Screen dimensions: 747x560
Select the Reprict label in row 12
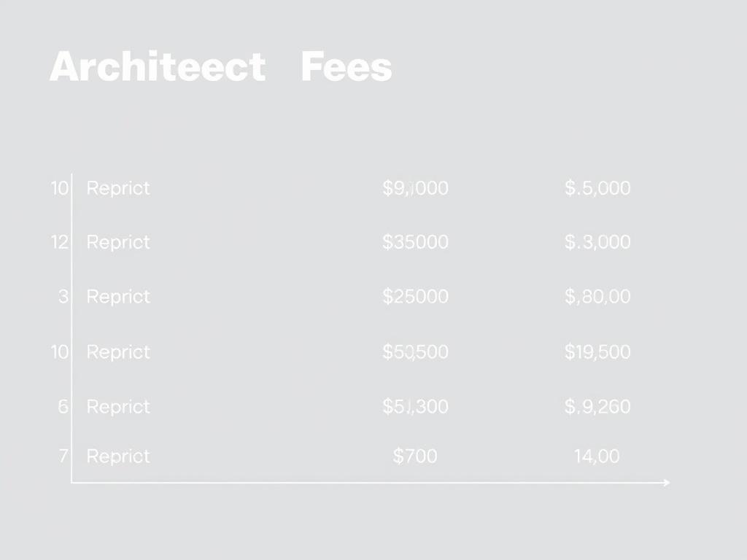pos(118,242)
